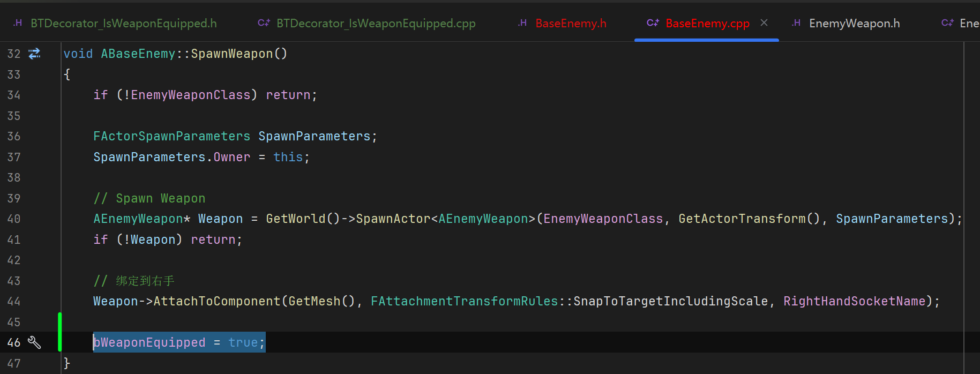The width and height of the screenshot is (980, 374).
Task: Click the Weapon variable in line 41 condition
Action: [x=153, y=240]
